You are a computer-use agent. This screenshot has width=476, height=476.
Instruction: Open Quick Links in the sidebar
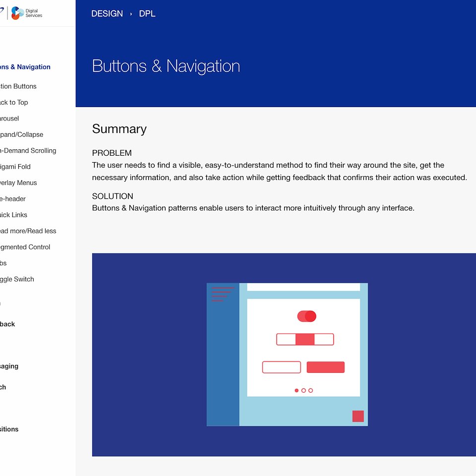13,215
